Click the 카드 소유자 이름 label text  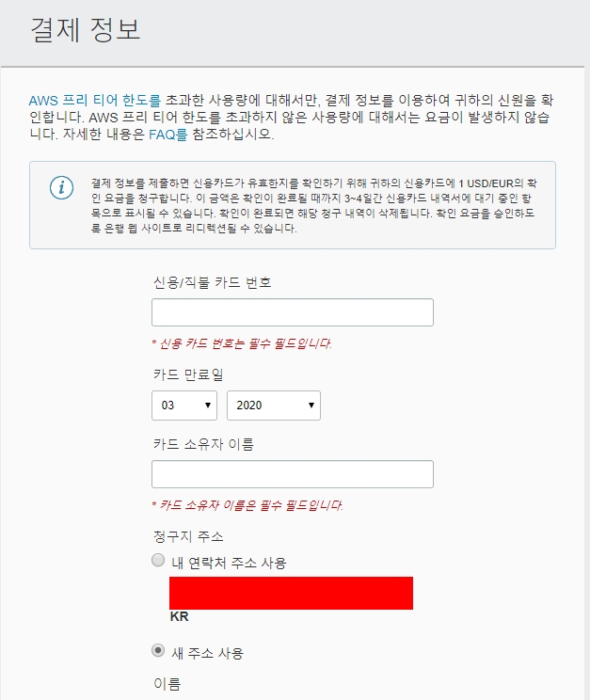203,444
